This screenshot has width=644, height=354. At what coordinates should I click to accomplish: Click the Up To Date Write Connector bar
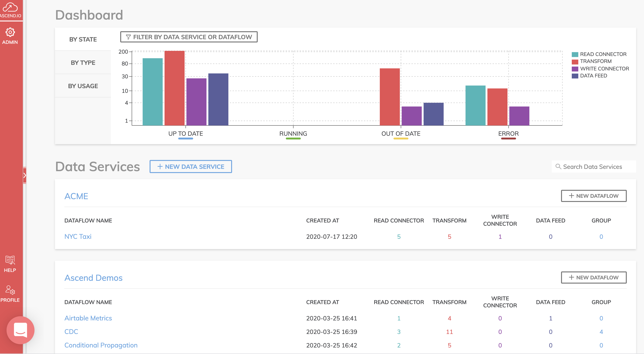(196, 102)
